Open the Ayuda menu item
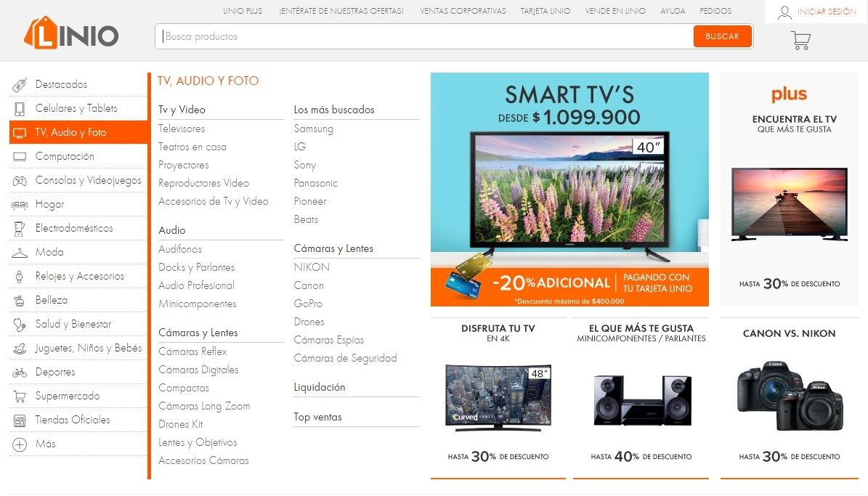This screenshot has height=496, width=868. (x=673, y=11)
